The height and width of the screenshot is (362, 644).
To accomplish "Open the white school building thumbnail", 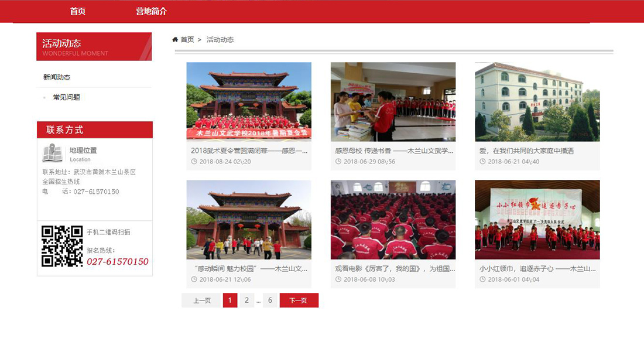I will pos(537,102).
